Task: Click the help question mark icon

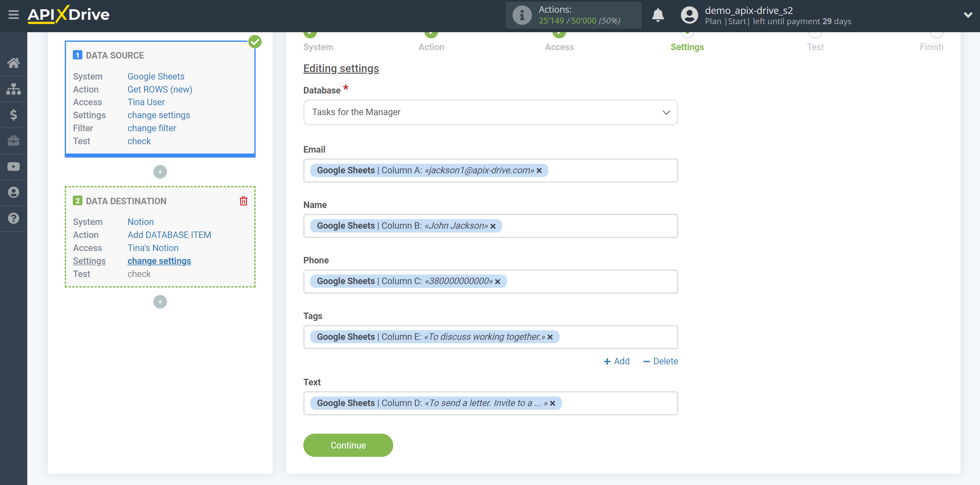Action: (14, 218)
